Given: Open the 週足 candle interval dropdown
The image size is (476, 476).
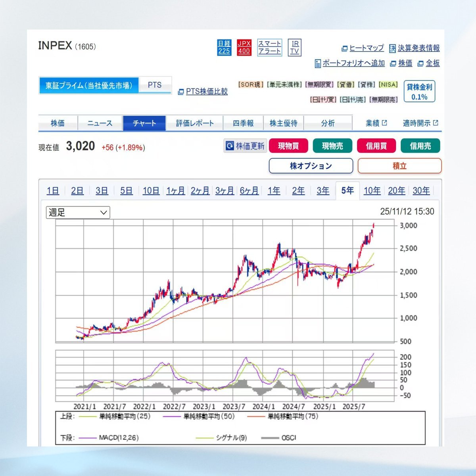Looking at the screenshot, I should pyautogui.click(x=78, y=213).
